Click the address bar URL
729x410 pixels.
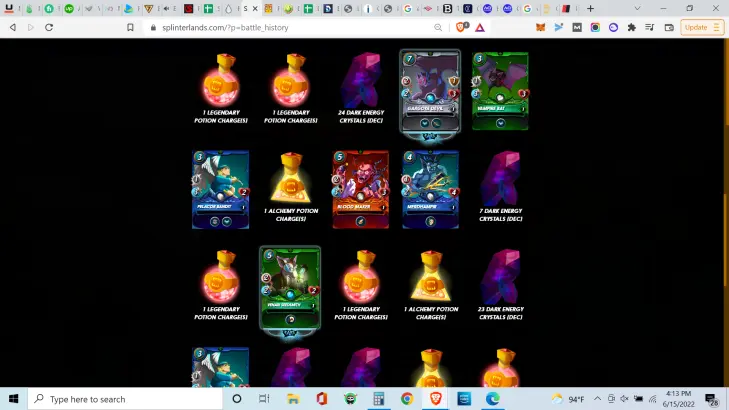225,27
